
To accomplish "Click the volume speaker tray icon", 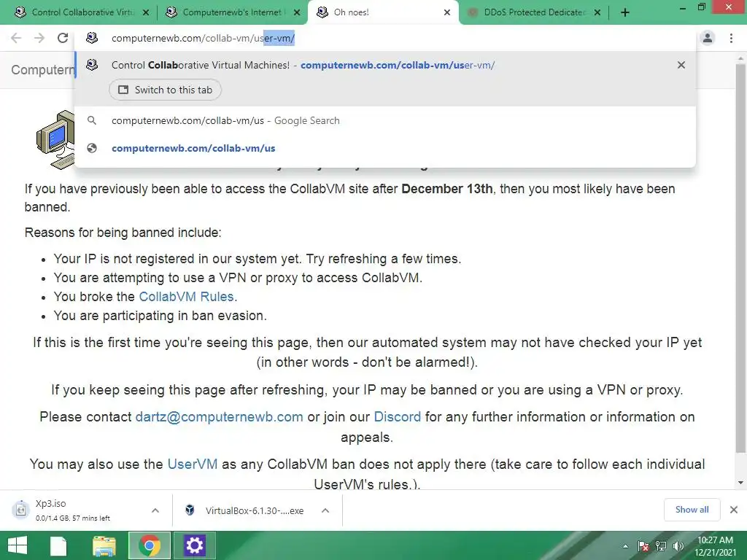I will 678,547.
